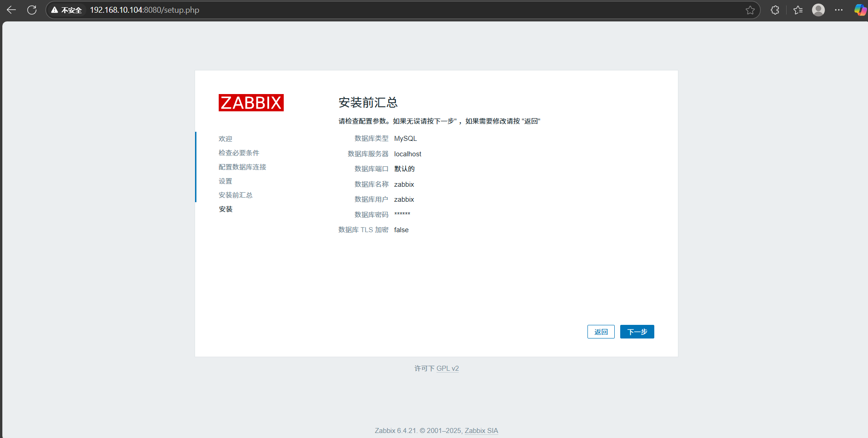868x438 pixels.
Task: Click the TLS encryption value false
Action: [x=401, y=230]
